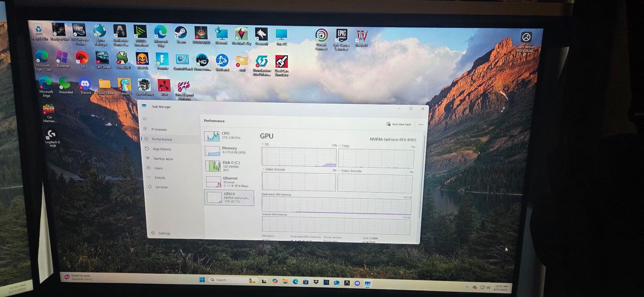
Task: Select the Thunderstore Mod Manager icon
Action: [262, 66]
